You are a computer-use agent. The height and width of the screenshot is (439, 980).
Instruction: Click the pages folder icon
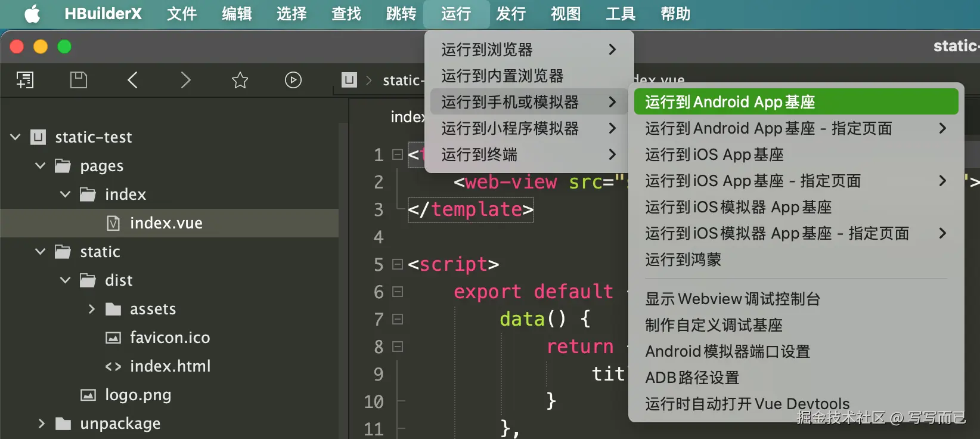tap(63, 166)
